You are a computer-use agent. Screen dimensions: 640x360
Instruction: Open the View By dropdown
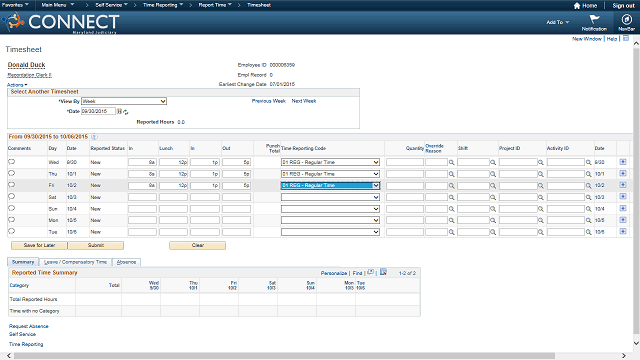(x=124, y=101)
